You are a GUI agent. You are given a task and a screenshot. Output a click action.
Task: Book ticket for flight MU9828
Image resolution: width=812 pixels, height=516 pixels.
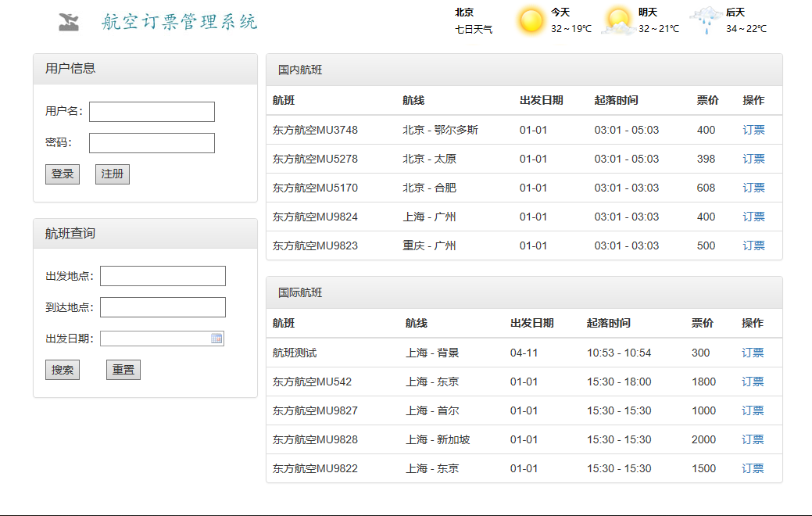[x=753, y=440]
